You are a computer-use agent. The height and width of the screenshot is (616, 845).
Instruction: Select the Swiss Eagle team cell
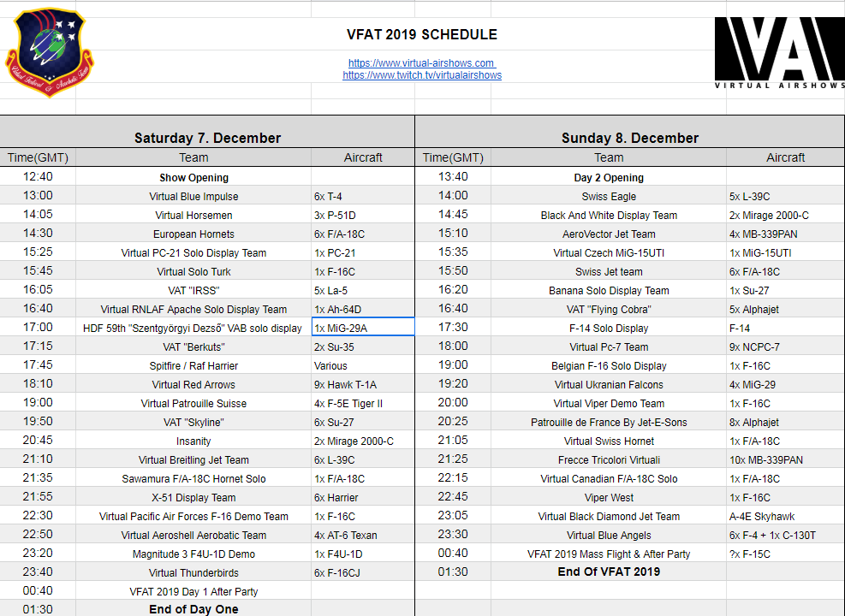[x=609, y=197]
